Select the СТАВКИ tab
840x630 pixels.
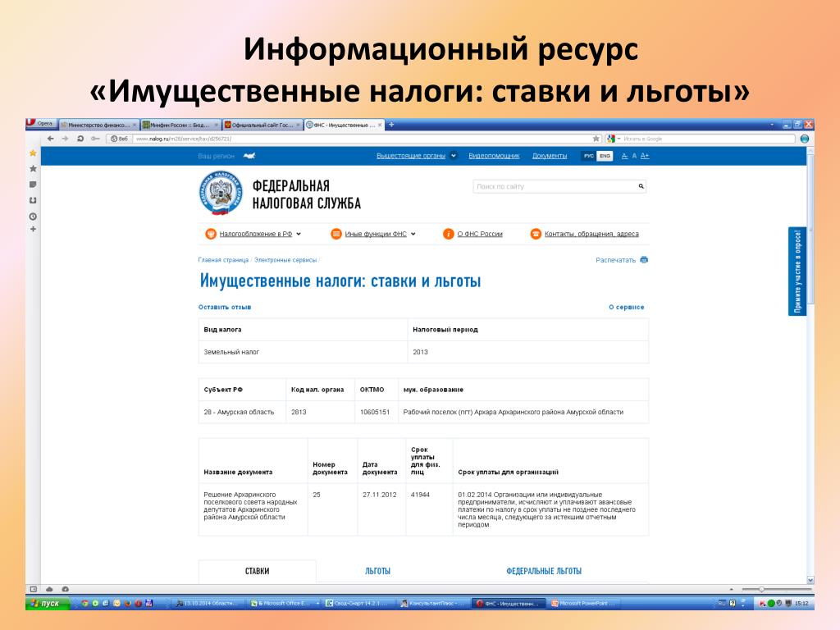257,571
